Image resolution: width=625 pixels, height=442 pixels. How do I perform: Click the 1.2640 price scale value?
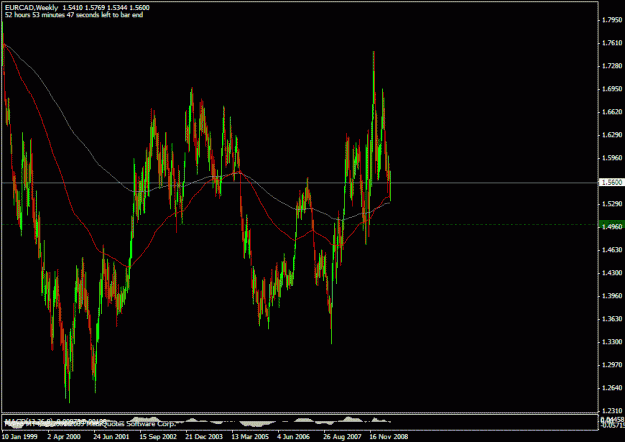click(x=613, y=388)
